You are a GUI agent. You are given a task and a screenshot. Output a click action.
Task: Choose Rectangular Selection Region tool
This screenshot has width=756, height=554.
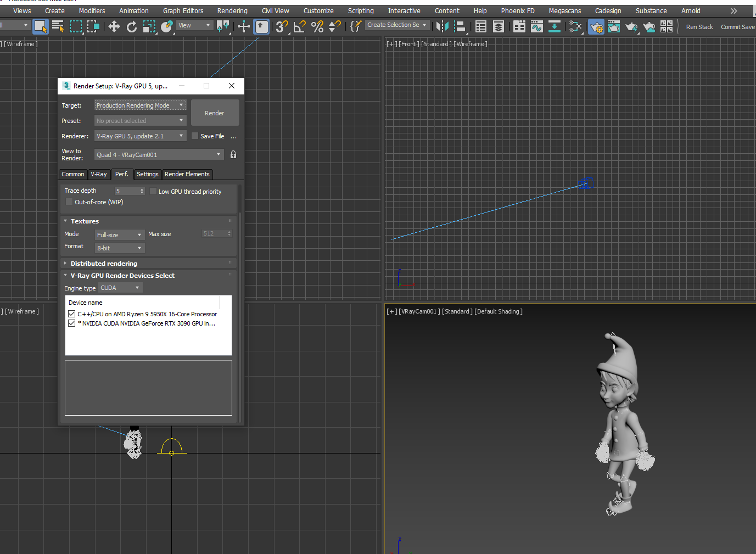tap(76, 26)
